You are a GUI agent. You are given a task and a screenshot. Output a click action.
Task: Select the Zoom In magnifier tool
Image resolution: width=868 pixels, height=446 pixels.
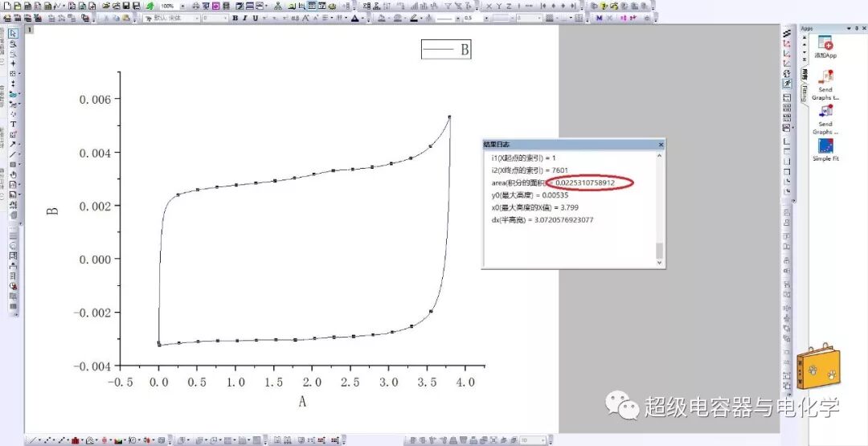(14, 43)
